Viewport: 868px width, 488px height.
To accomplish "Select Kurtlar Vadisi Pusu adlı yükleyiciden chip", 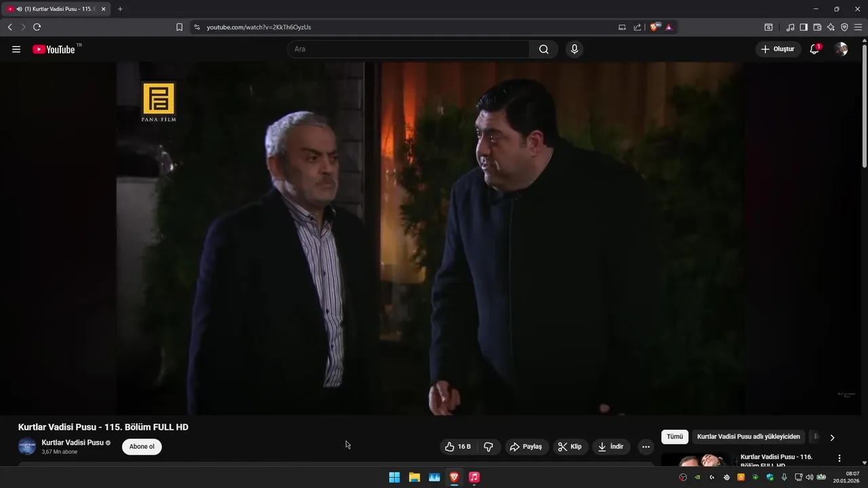I will tap(749, 437).
